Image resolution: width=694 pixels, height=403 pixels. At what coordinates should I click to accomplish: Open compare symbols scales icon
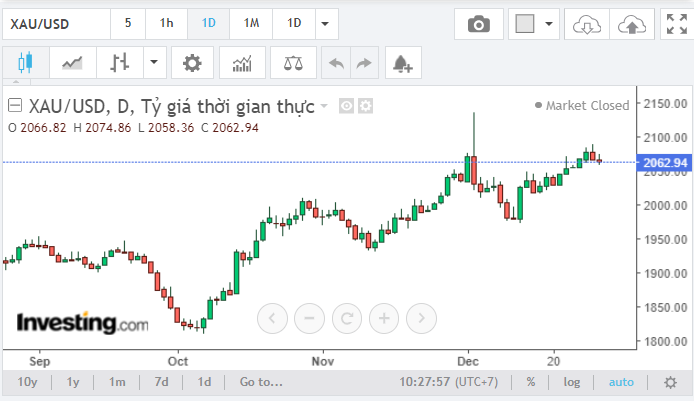[293, 62]
